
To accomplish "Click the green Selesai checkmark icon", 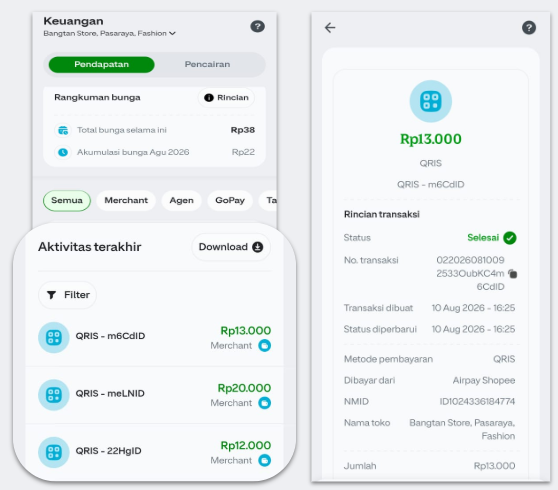I will [510, 238].
